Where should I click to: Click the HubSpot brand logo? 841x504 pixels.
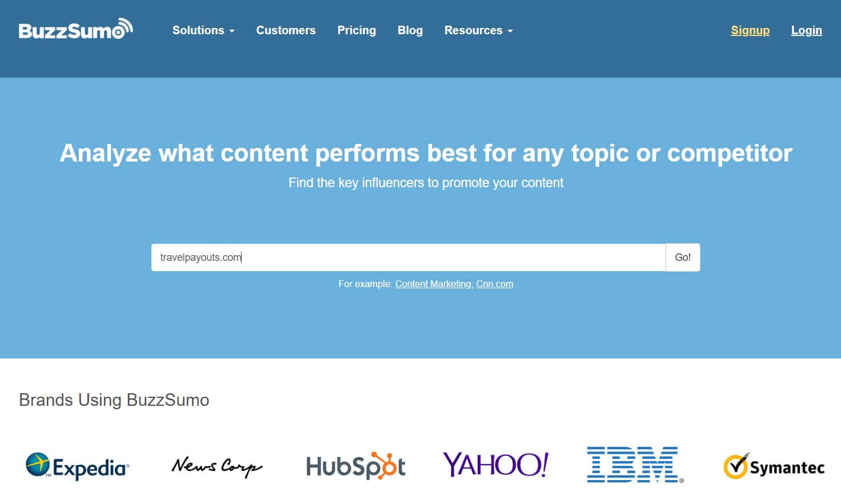355,466
